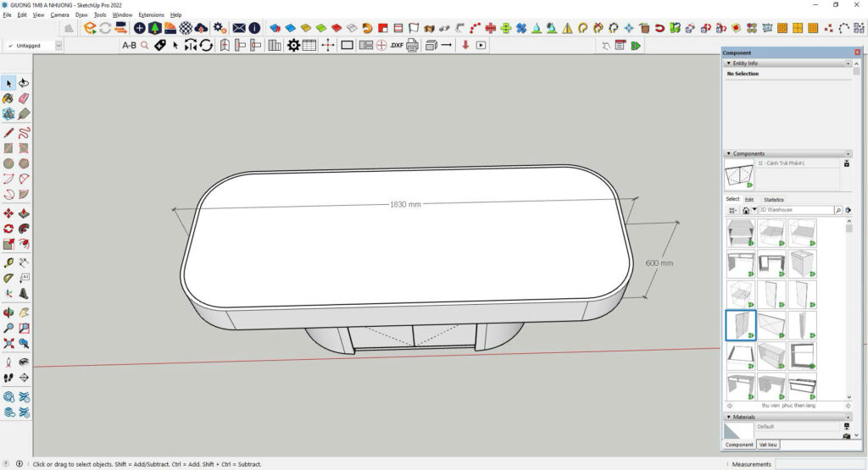The width and height of the screenshot is (868, 470).
Task: Open the Extensions menu
Action: [151, 15]
